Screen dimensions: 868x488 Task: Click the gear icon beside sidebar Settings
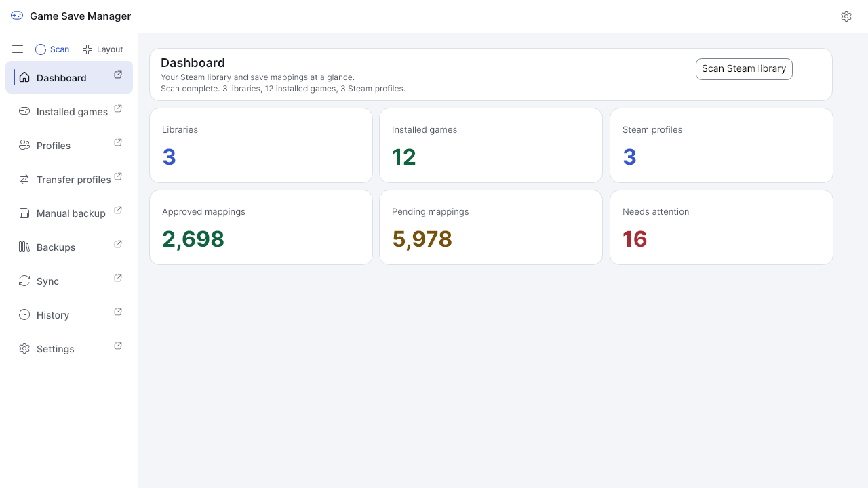[24, 348]
